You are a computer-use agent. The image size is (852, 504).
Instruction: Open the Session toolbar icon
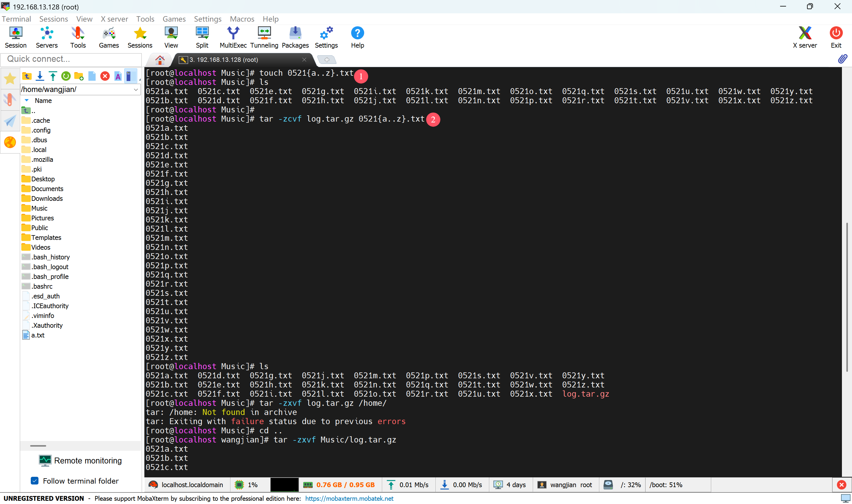(16, 37)
